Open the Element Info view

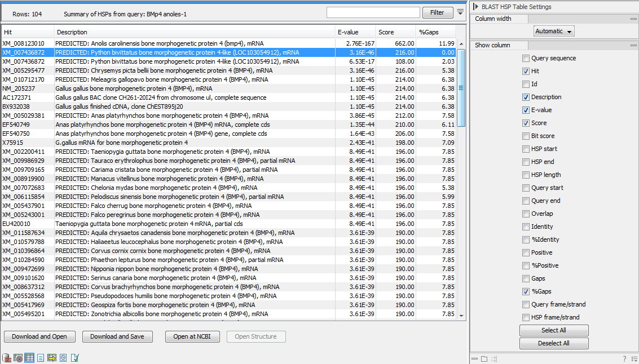(x=74, y=357)
